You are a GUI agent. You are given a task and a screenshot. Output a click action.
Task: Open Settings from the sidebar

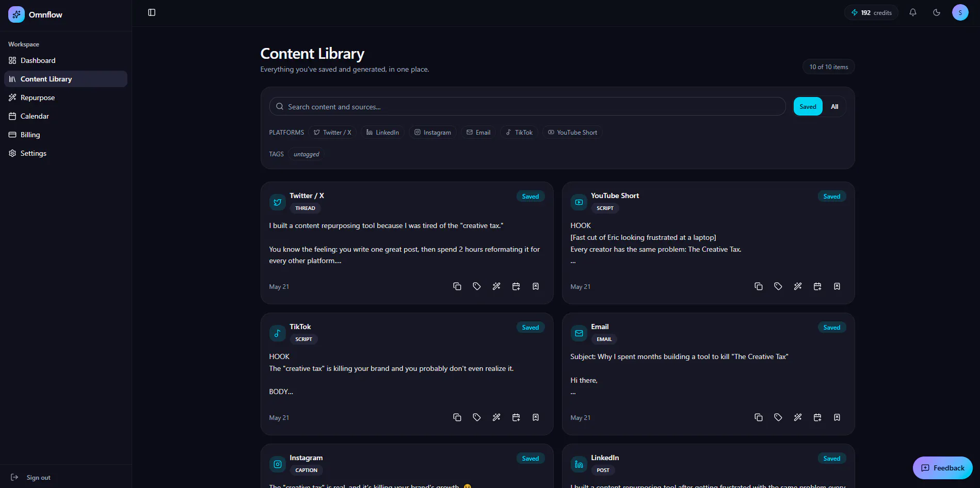[x=66, y=153]
